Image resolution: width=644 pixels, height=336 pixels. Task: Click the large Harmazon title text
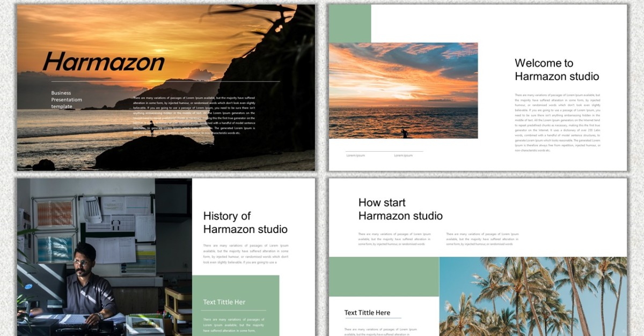[x=104, y=62]
